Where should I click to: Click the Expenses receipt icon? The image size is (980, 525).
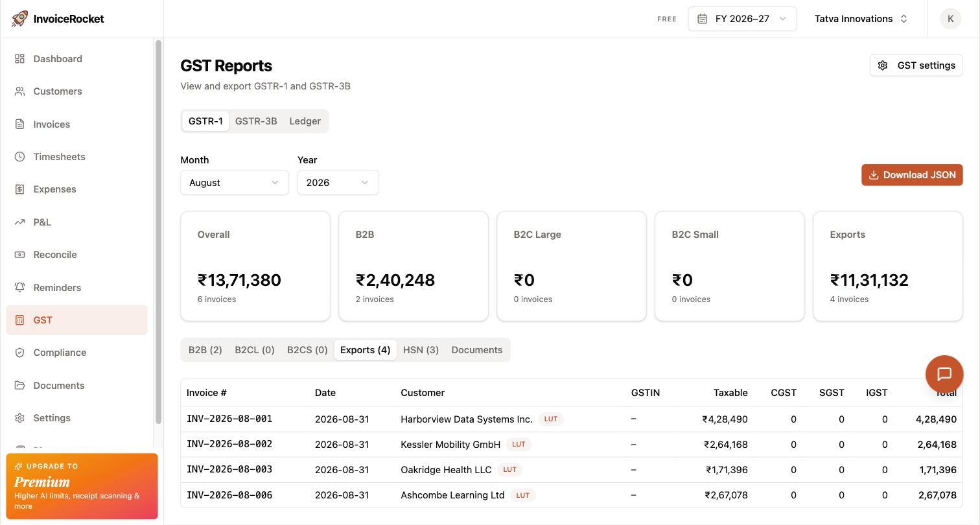(20, 189)
